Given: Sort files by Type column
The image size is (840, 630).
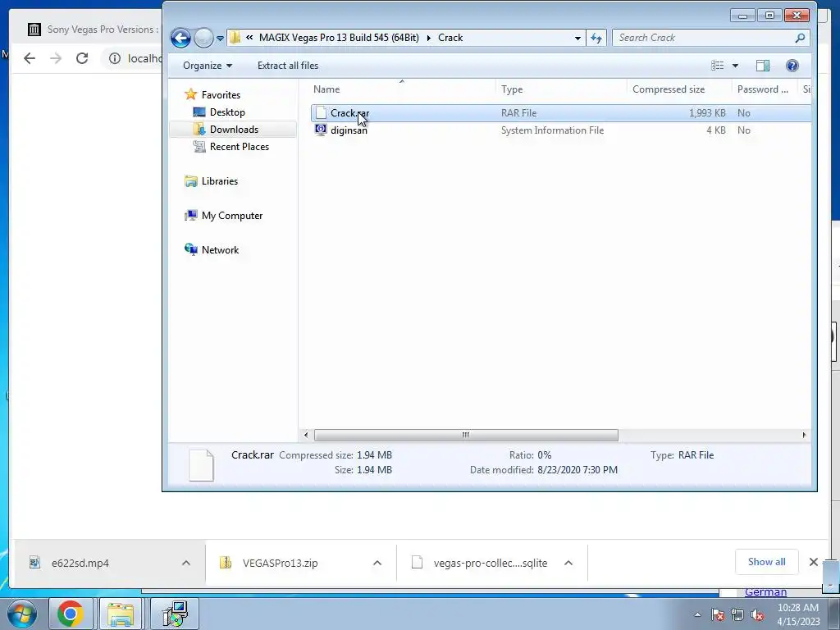Looking at the screenshot, I should (561, 89).
